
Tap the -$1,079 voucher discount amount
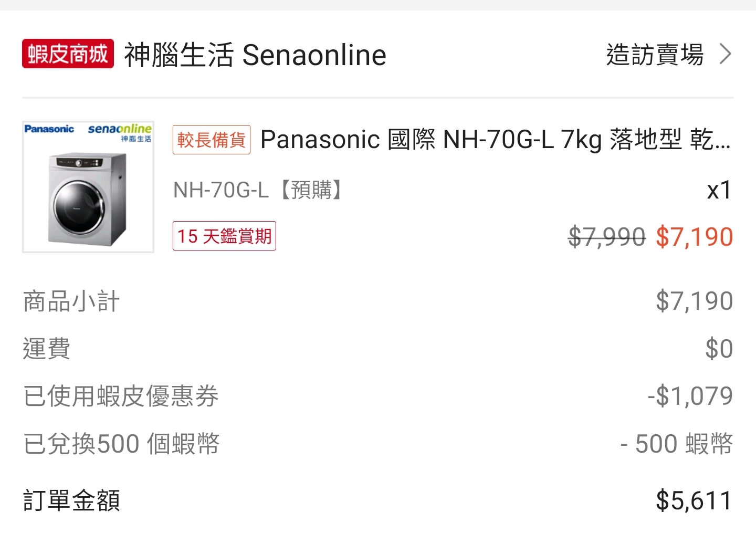coord(690,396)
